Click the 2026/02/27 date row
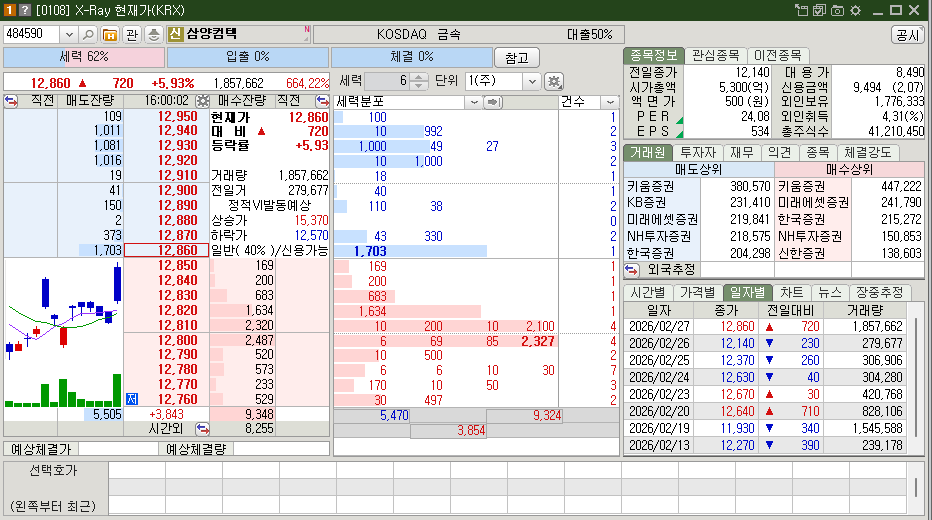Viewport: 932px width, 520px height. point(766,326)
